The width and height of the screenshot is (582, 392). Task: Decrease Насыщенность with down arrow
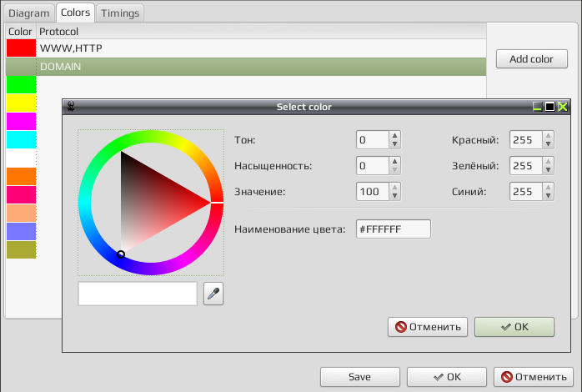click(395, 170)
